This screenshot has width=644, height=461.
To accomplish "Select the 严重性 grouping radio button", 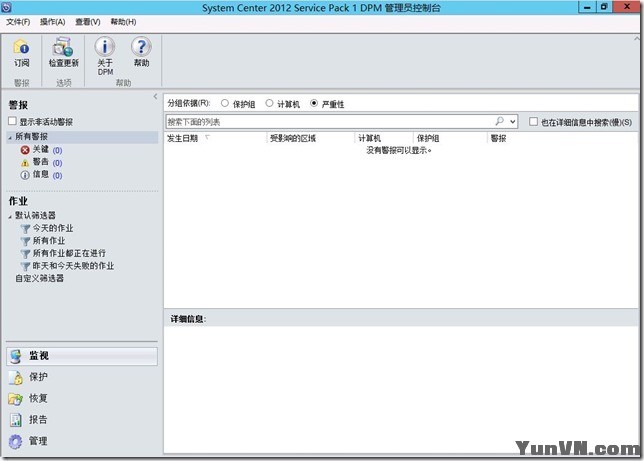I will coord(314,103).
